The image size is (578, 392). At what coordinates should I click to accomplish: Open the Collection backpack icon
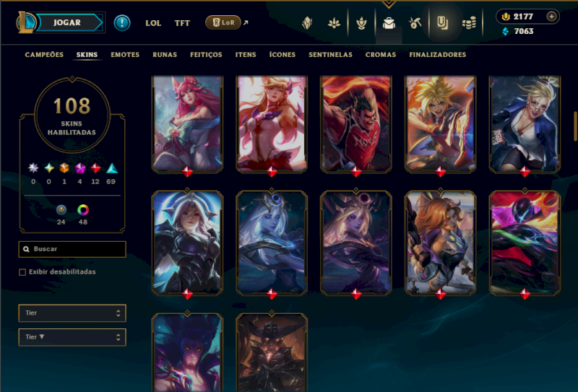tap(389, 23)
